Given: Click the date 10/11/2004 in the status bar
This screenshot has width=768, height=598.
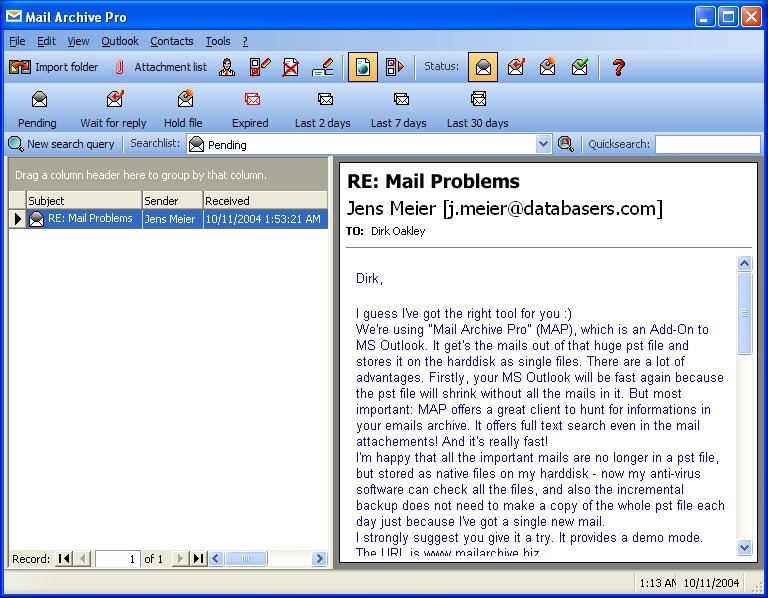Looking at the screenshot, I should pos(711,583).
